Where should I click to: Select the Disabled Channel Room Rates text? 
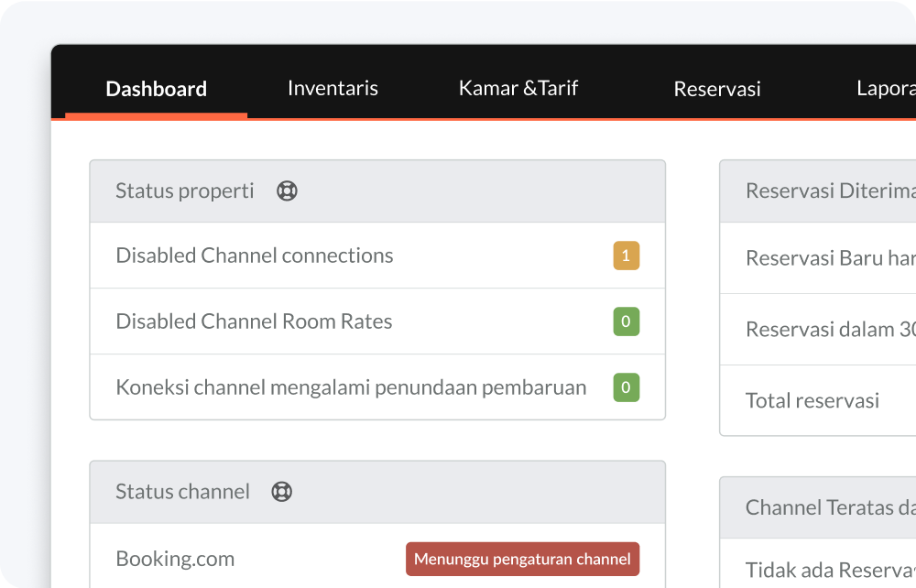[254, 321]
